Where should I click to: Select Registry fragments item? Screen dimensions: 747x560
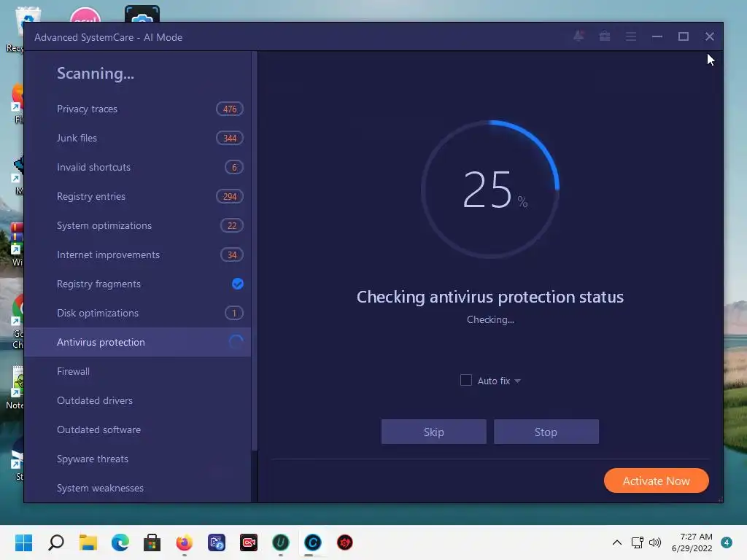137,284
